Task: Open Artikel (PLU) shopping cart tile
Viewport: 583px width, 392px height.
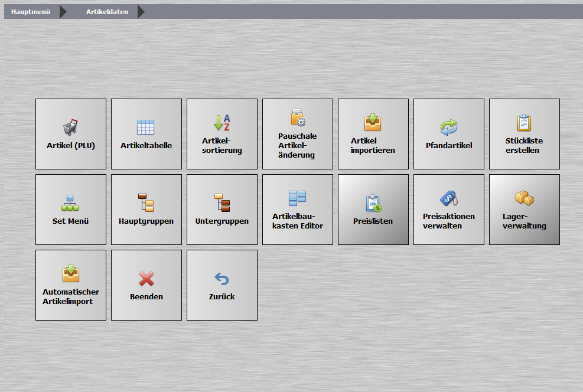Action: click(x=71, y=134)
